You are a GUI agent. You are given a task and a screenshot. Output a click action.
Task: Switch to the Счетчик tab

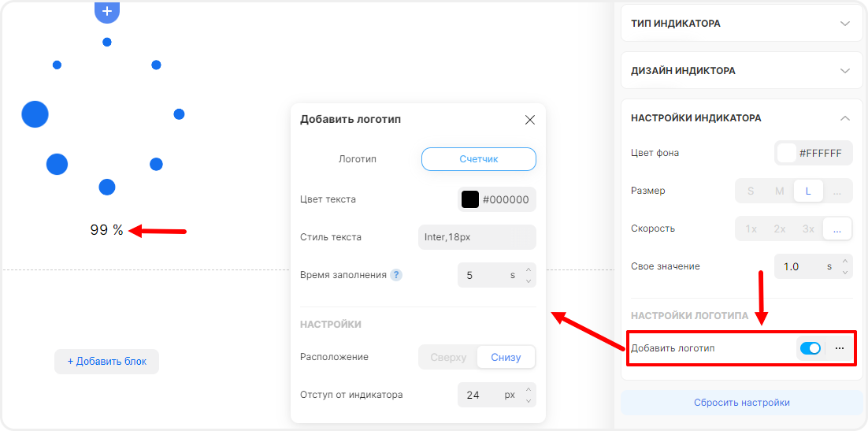479,159
